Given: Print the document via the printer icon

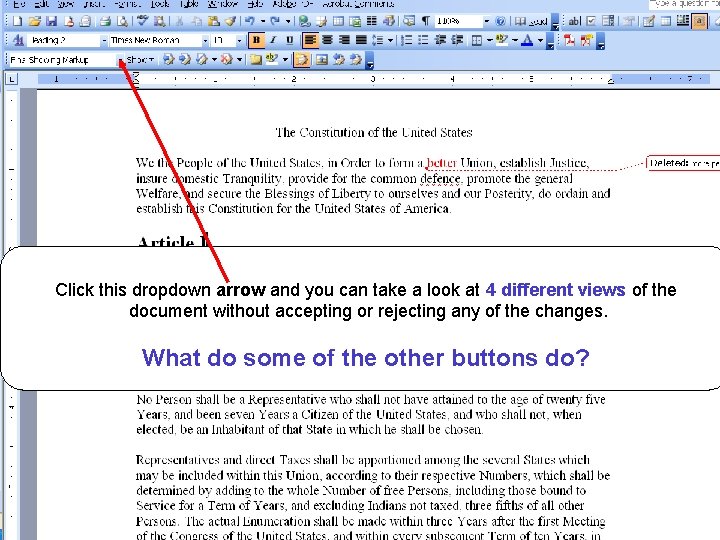Looking at the screenshot, I should tap(106, 21).
